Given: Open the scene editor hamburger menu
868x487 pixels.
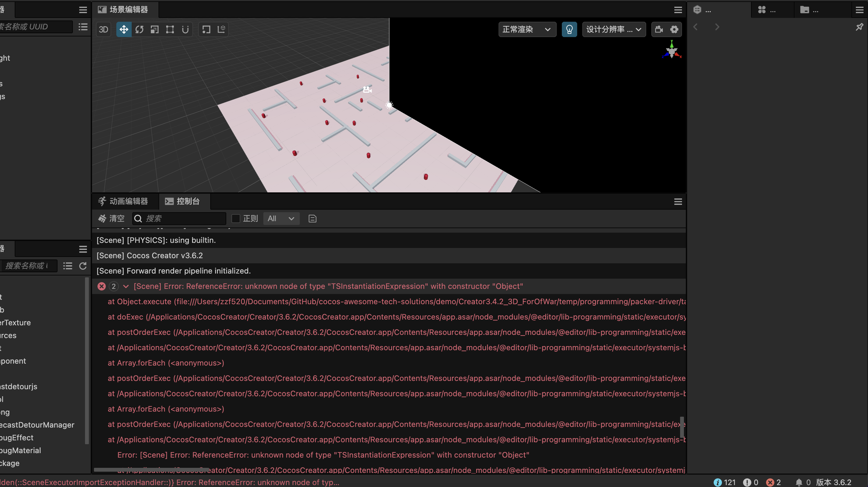Looking at the screenshot, I should click(678, 10).
